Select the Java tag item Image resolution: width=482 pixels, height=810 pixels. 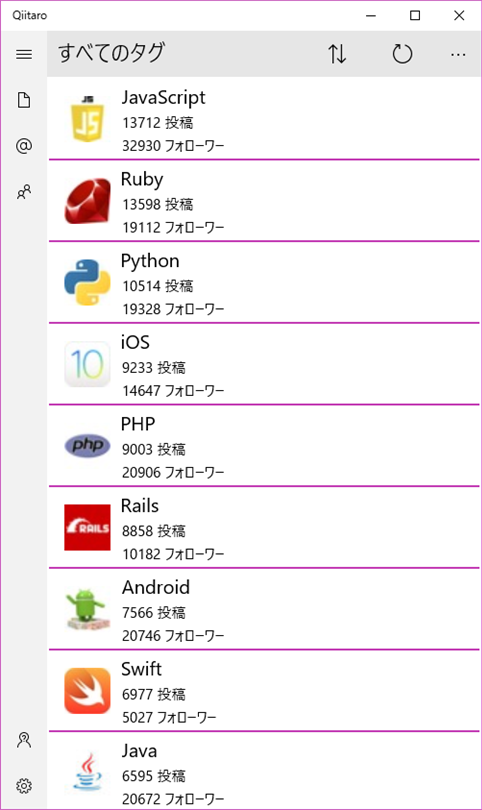pos(264,770)
